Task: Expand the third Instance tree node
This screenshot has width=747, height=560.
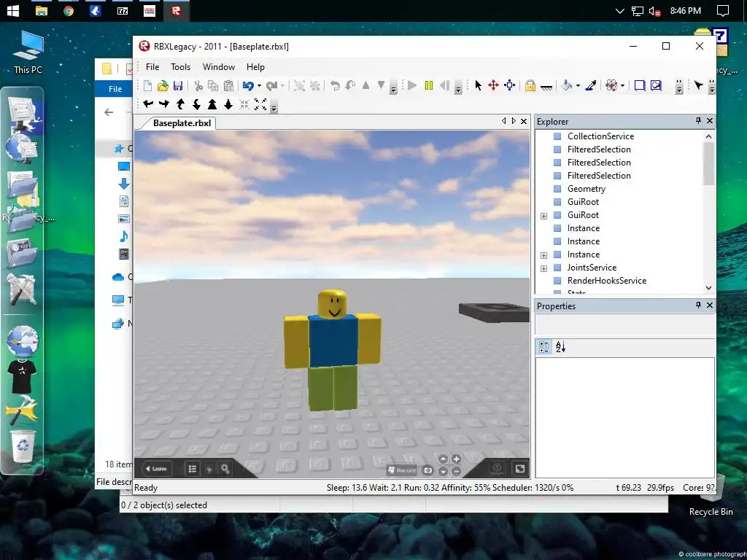Action: pos(543,256)
